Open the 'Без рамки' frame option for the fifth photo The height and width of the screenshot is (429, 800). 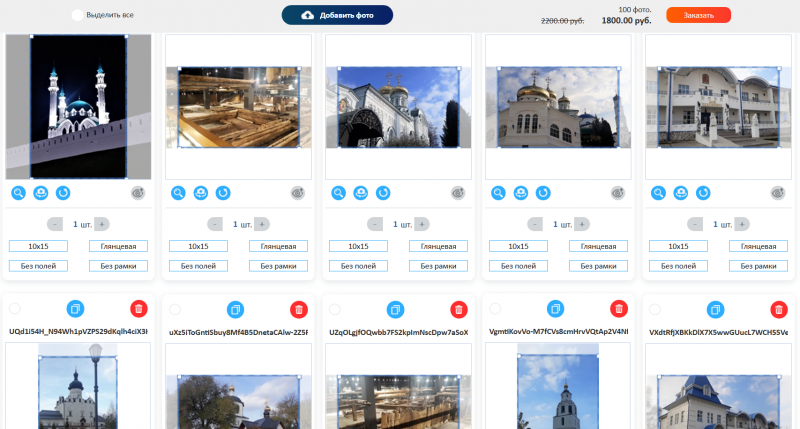(758, 266)
